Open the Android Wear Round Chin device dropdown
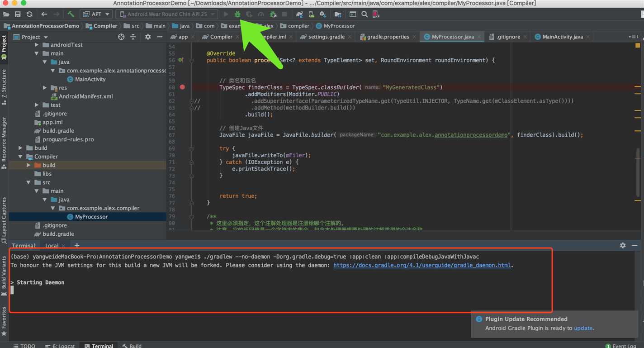The width and height of the screenshot is (644, 348). [x=167, y=14]
